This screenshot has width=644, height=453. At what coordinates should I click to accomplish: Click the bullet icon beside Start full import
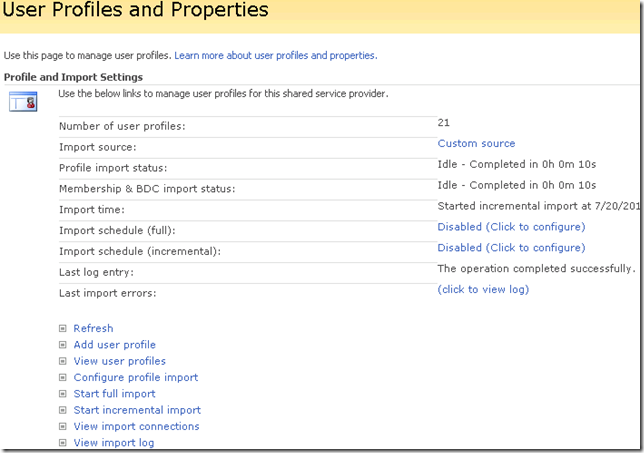click(62, 393)
